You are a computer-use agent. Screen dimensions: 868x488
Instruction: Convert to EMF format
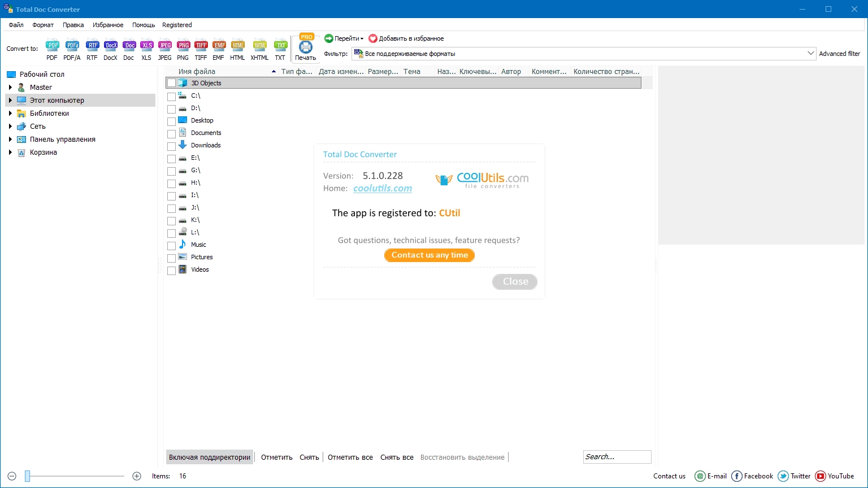[219, 50]
